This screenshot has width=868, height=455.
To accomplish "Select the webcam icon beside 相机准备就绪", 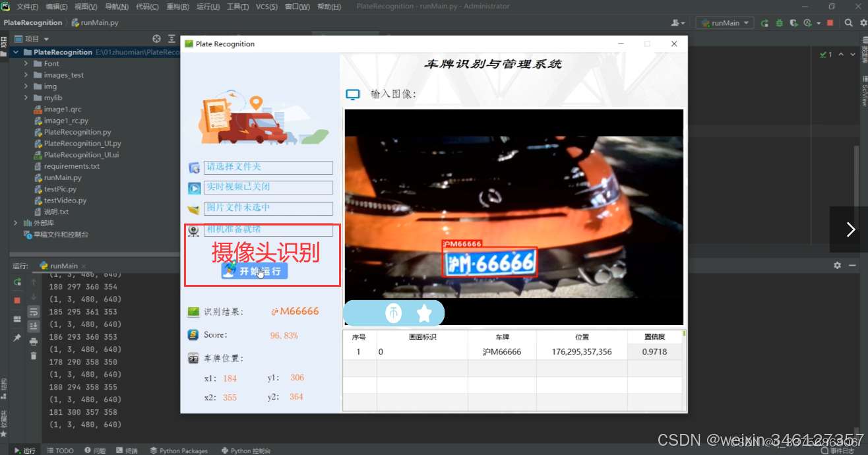I will point(194,230).
